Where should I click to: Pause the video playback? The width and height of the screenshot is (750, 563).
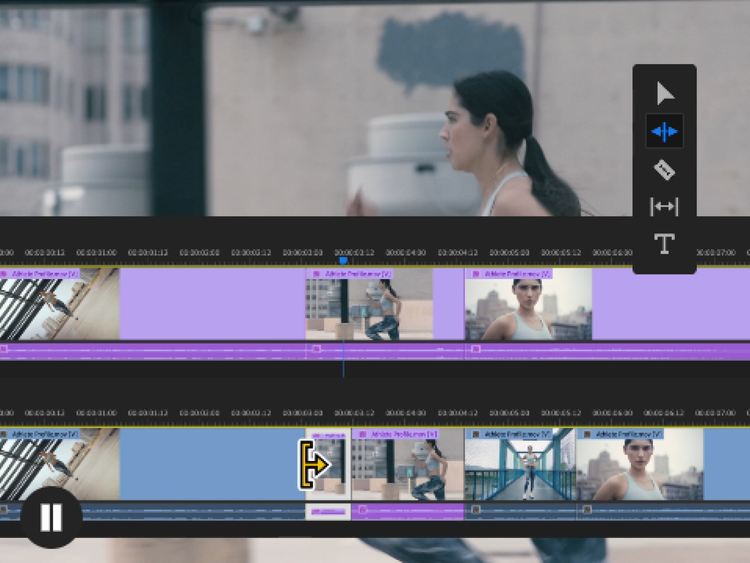click(51, 517)
